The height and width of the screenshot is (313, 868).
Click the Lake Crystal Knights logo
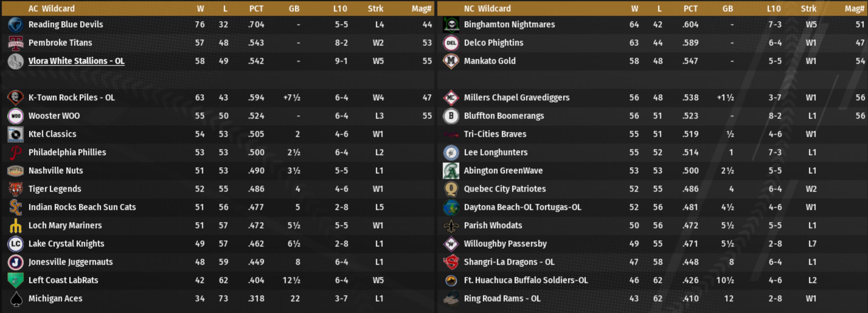16,244
